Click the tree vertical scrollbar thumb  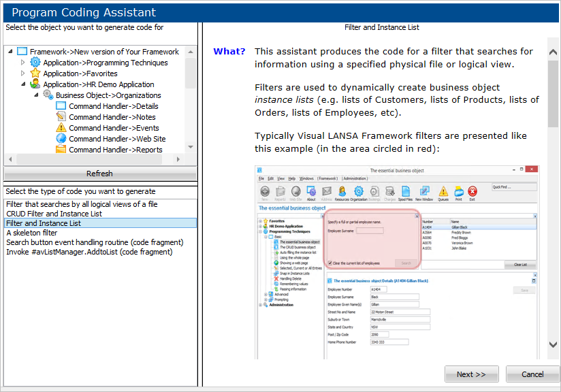click(x=191, y=73)
